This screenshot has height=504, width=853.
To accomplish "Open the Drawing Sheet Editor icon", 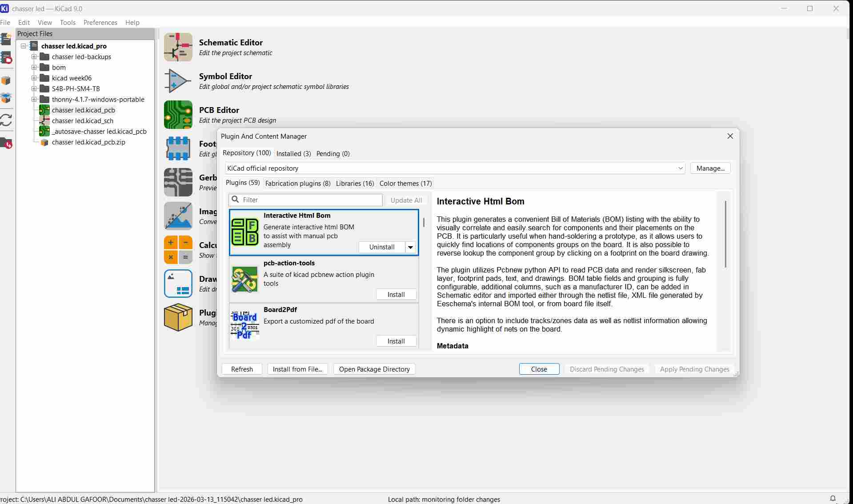I will pyautogui.click(x=178, y=284).
